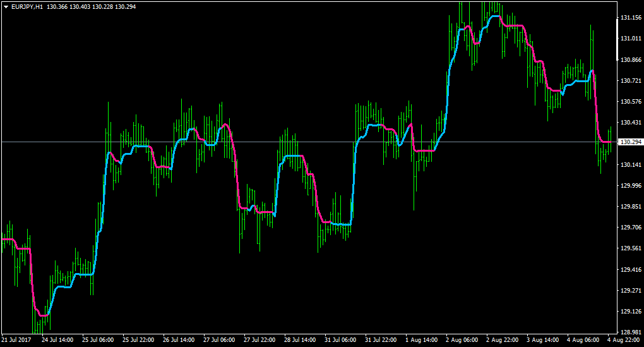Click the 25 Jul 06:00 time label
Screen dimensions: 644x347
pos(98,340)
